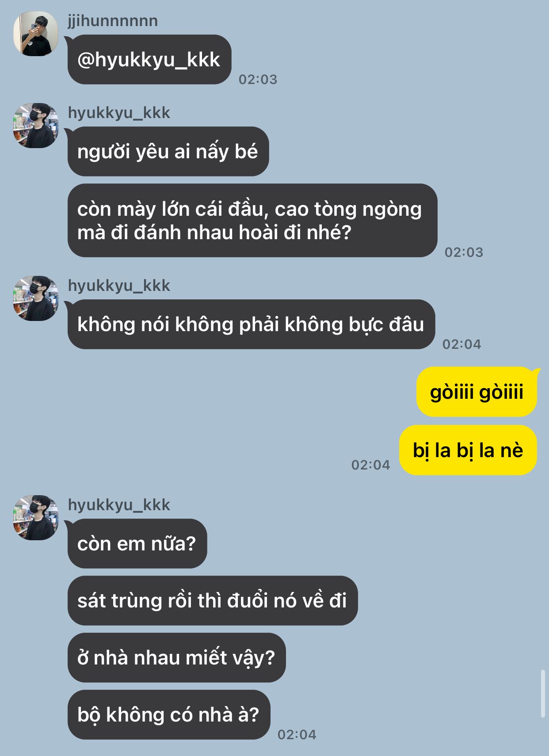Select the yellow 'bị la bị la nè' bubble
Image resolution: width=549 pixels, height=756 pixels.
tap(468, 451)
